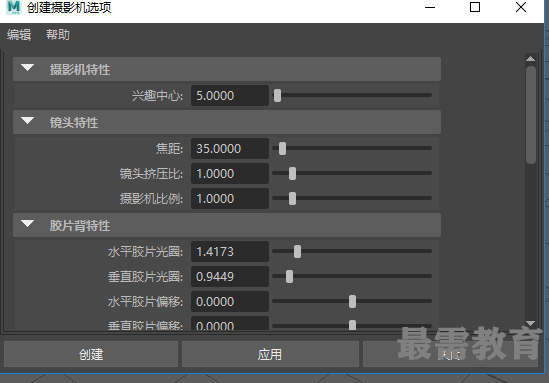This screenshot has height=383, width=549.
Task: Click the scrollbar up arrow
Action: 530,58
